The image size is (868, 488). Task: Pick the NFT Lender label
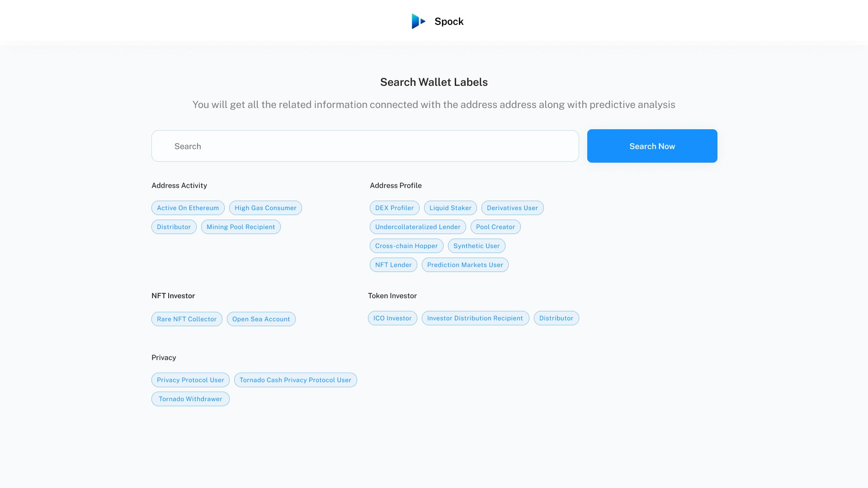point(393,265)
